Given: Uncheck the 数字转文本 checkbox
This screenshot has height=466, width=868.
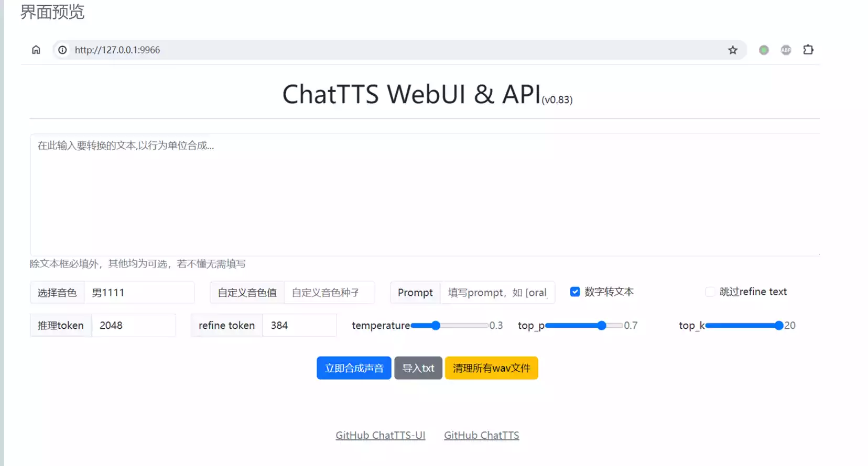Looking at the screenshot, I should tap(575, 292).
